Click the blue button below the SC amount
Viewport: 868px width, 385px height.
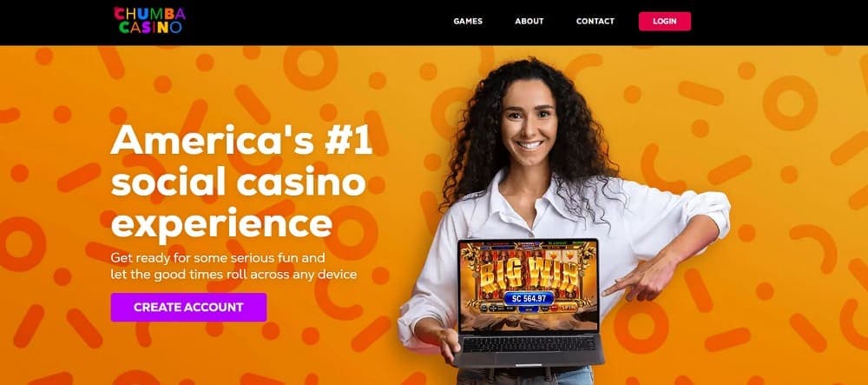[x=529, y=309]
